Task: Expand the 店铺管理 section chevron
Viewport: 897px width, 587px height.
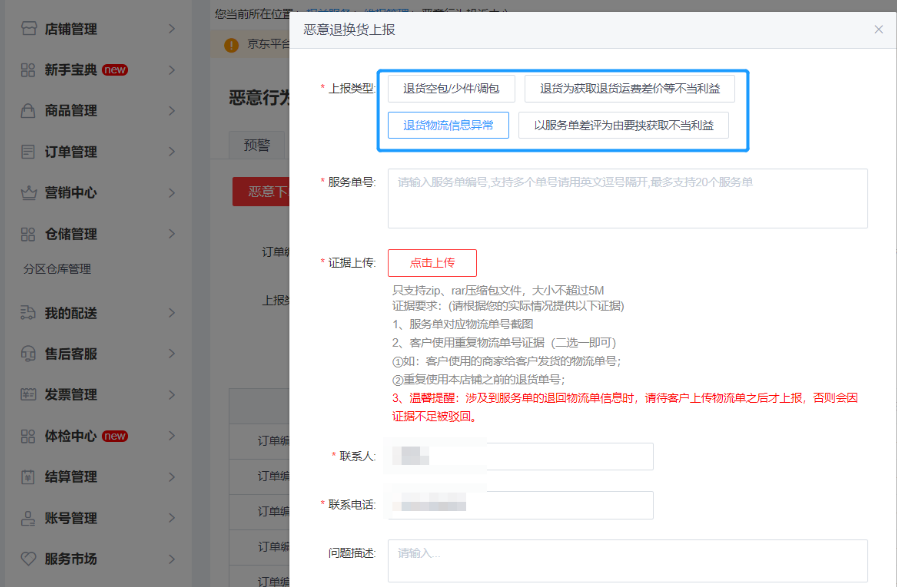Action: pos(170,29)
